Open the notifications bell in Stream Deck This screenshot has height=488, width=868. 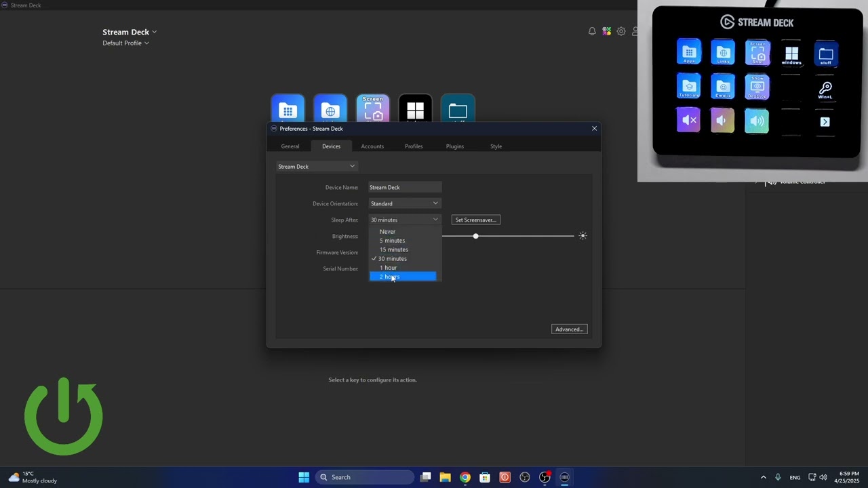pos(592,31)
